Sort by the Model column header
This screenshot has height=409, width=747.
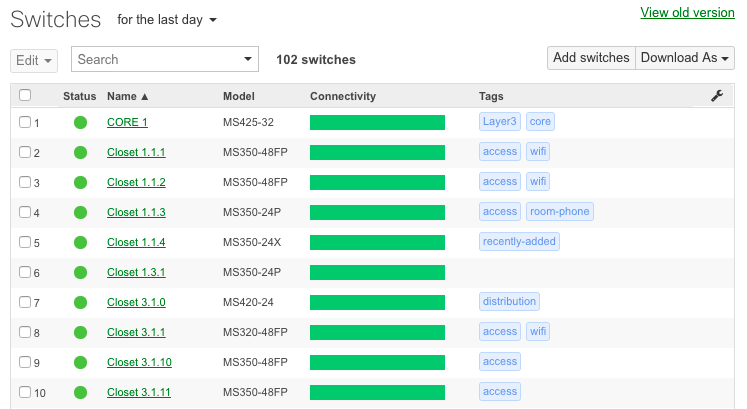[x=239, y=96]
